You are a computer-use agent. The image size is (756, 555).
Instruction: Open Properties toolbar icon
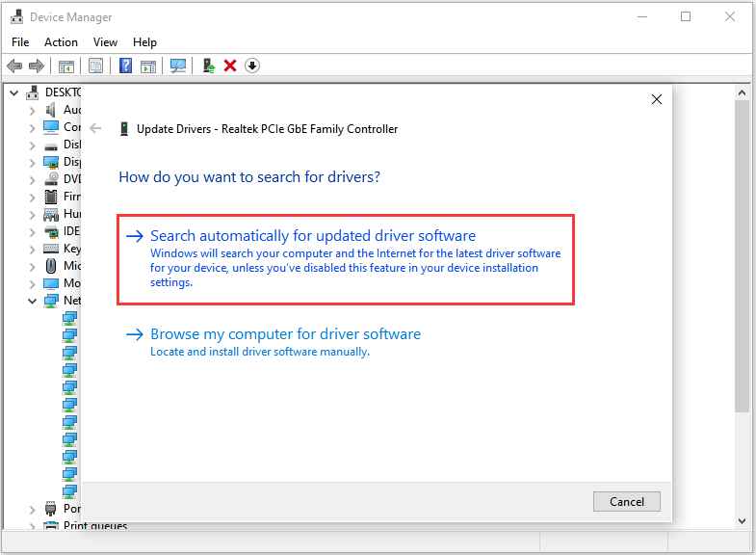click(x=96, y=66)
